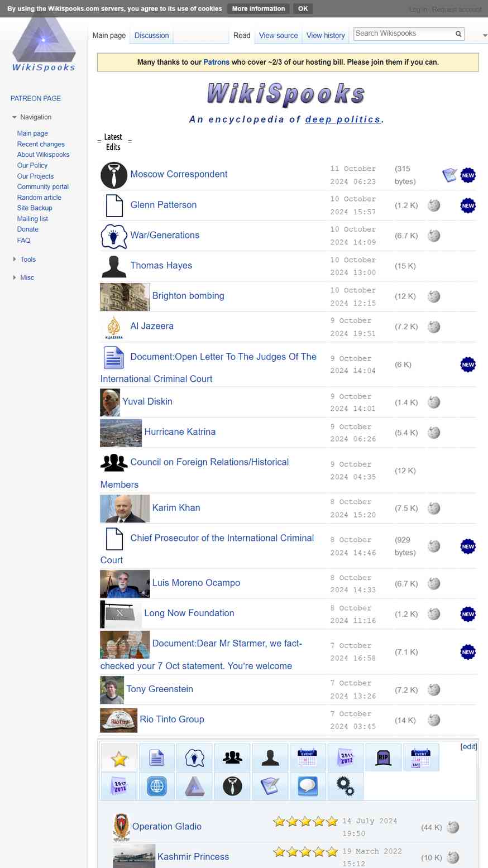Open the Thomas Hayes article

(161, 266)
